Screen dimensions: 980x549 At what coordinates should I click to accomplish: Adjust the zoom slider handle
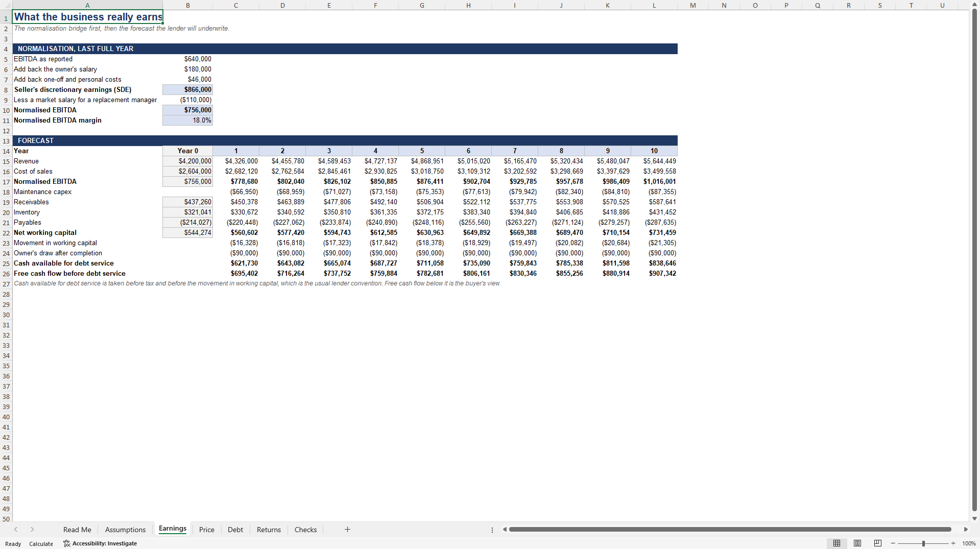923,543
